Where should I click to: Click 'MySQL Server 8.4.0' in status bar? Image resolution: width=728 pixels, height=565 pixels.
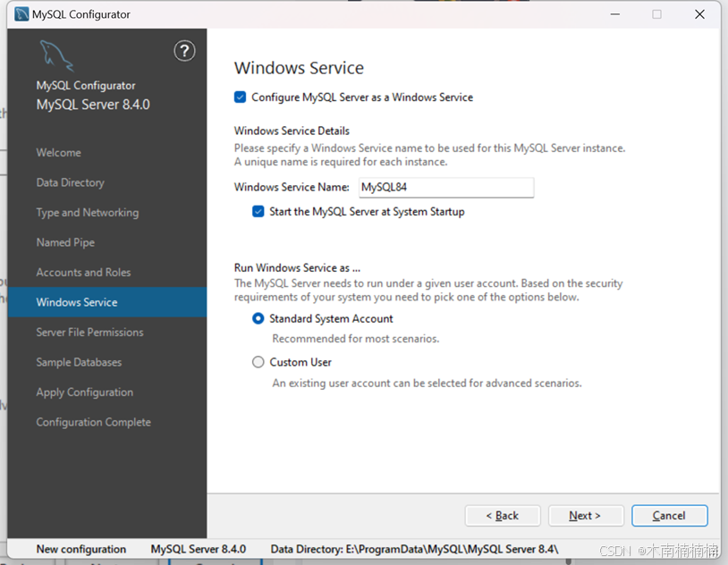pyautogui.click(x=199, y=549)
